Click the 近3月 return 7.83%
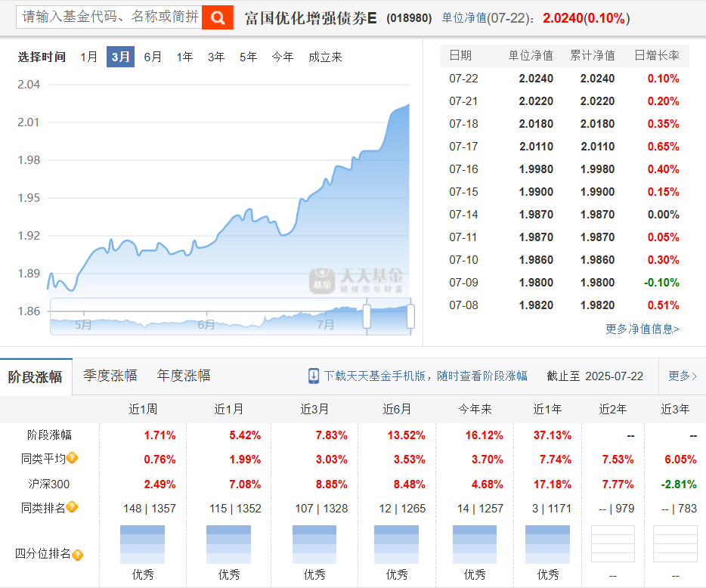 [x=331, y=435]
